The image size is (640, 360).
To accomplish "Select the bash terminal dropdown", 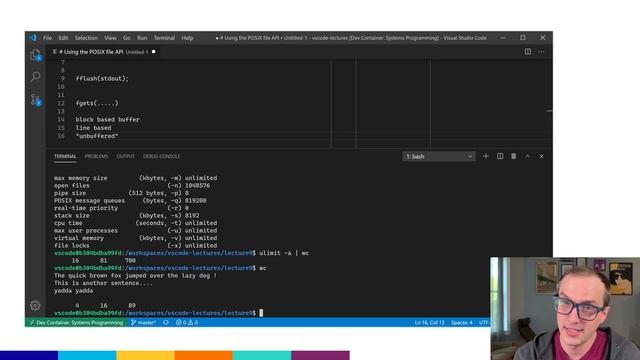I will pyautogui.click(x=439, y=156).
